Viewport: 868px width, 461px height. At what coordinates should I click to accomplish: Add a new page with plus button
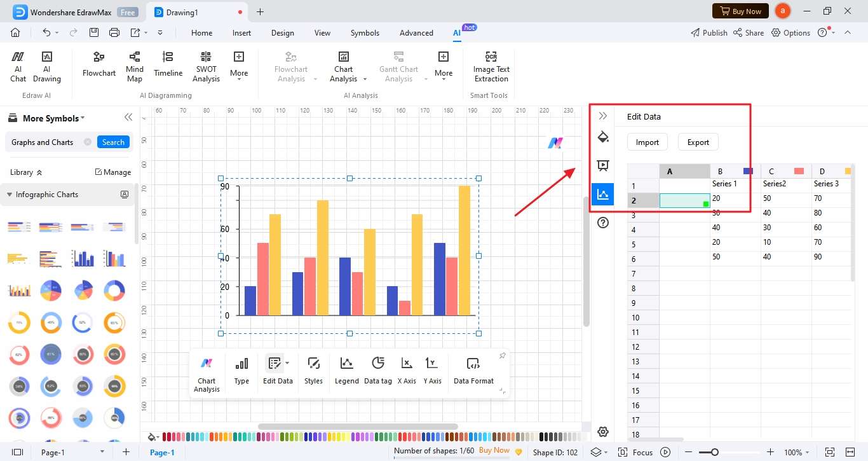coord(126,452)
